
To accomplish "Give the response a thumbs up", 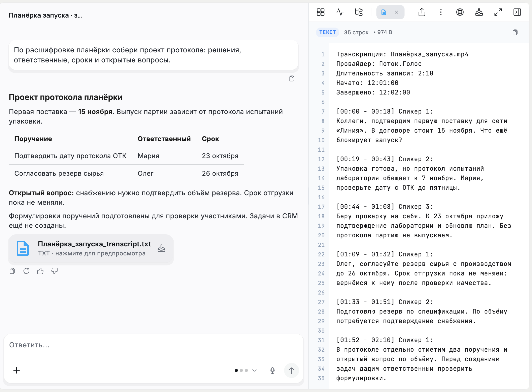I will point(40,271).
